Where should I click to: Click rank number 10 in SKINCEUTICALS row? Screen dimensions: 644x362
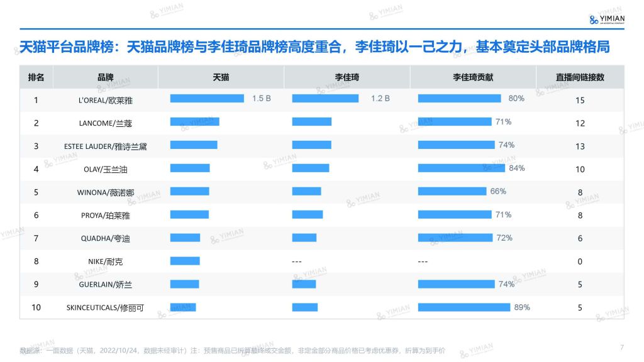(36, 308)
